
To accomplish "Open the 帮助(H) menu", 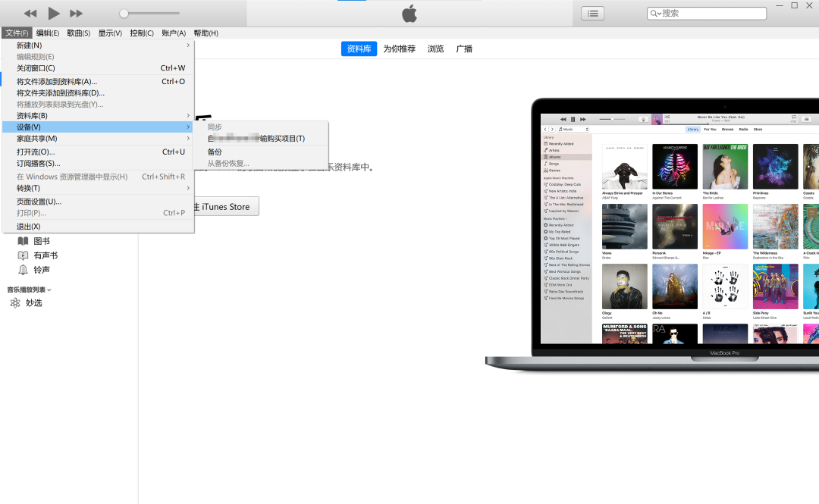I will tap(206, 33).
